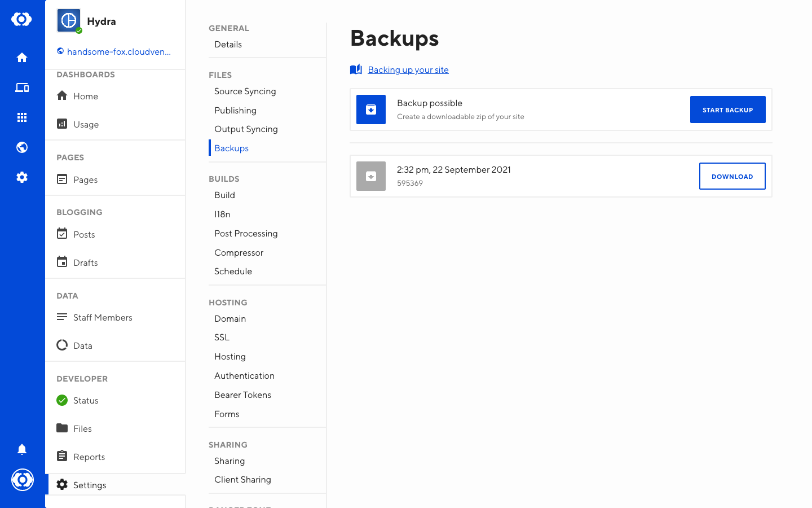
Task: Click the CloudCannon logo icon at top
Action: [21, 19]
